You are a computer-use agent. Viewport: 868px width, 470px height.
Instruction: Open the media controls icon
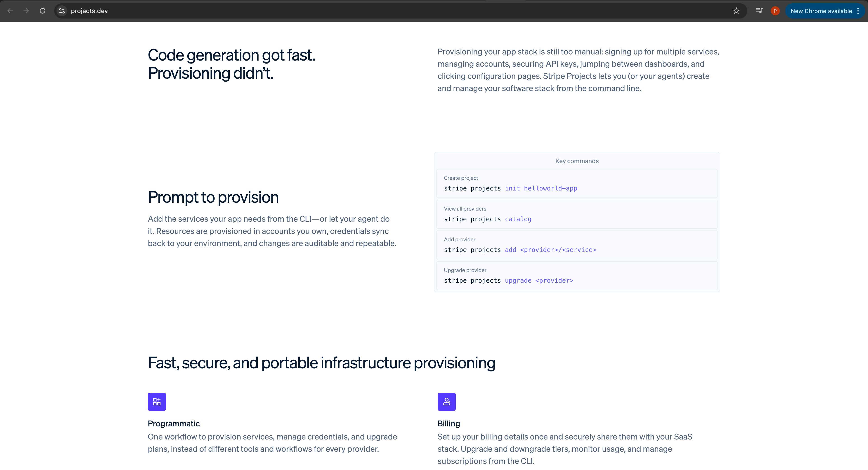coord(759,11)
